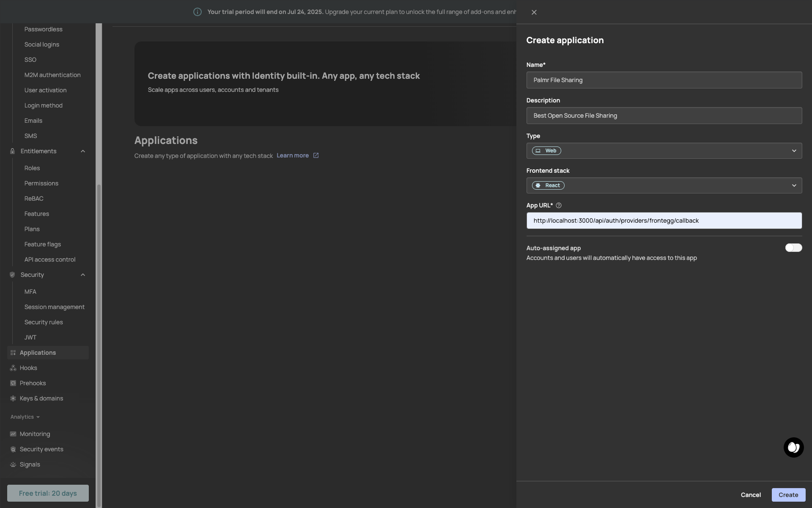The height and width of the screenshot is (508, 812).
Task: Click the Prehooks icon in sidebar
Action: (x=13, y=383)
